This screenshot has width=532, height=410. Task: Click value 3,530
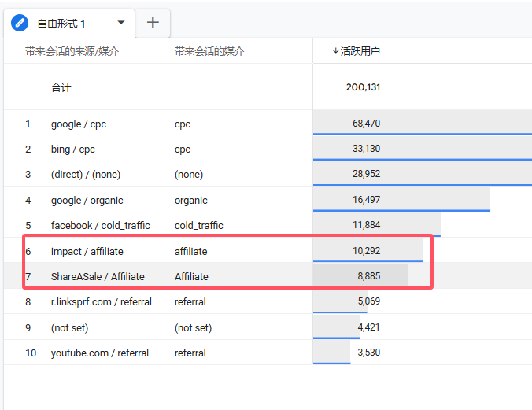[x=369, y=353]
